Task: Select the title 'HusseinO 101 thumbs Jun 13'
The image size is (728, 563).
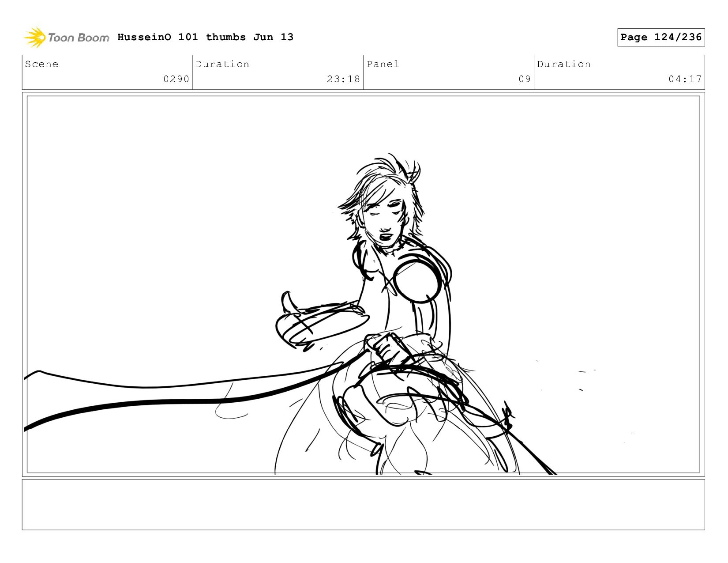Action: click(205, 37)
